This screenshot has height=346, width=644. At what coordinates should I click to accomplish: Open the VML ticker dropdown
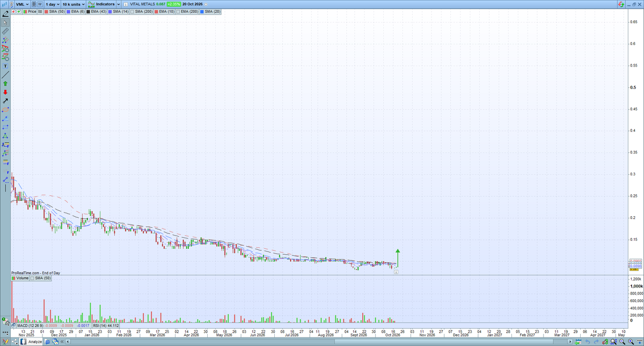(22, 4)
